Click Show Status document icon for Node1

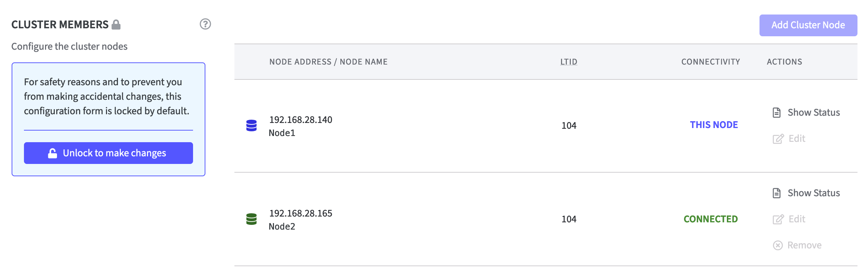[x=777, y=112]
